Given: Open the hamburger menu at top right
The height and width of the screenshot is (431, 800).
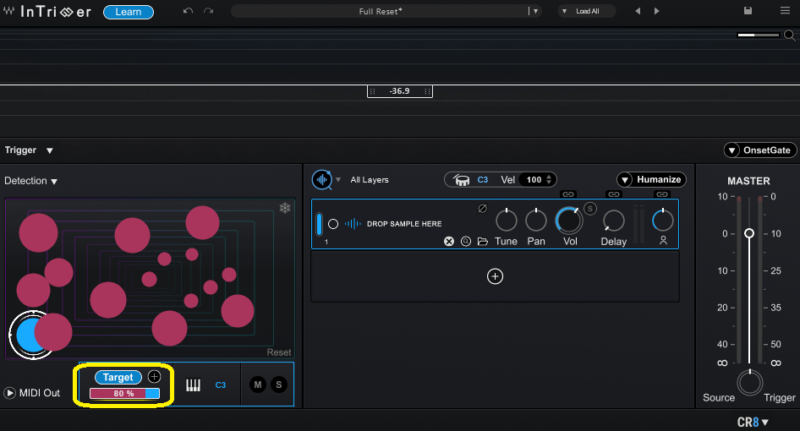Looking at the screenshot, I should [x=783, y=11].
